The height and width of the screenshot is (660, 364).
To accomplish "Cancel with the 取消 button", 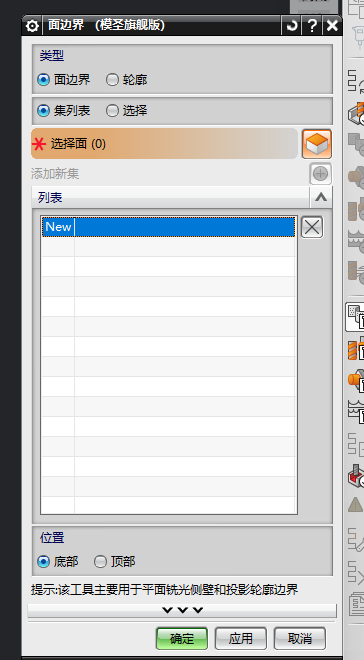I will [x=300, y=639].
